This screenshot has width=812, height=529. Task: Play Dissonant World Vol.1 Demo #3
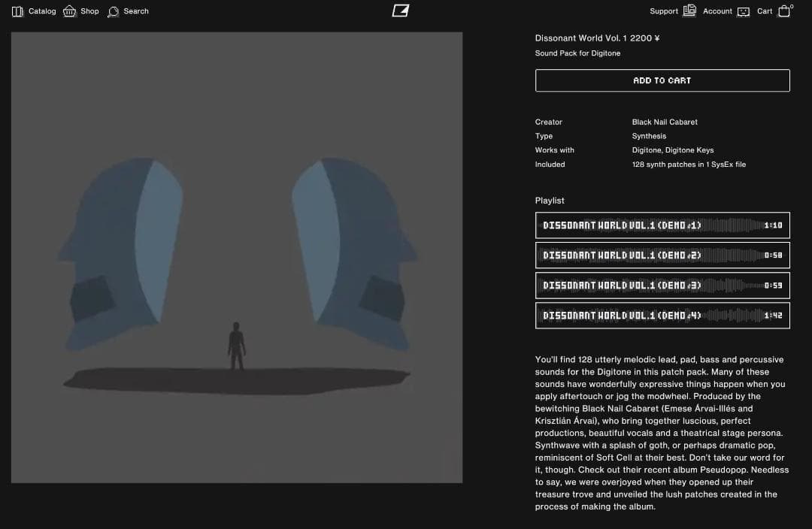pos(662,286)
